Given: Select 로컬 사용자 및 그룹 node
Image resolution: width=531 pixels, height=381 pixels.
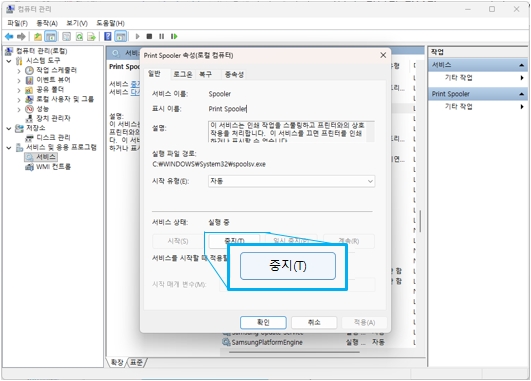Looking at the screenshot, I should pos(65,99).
